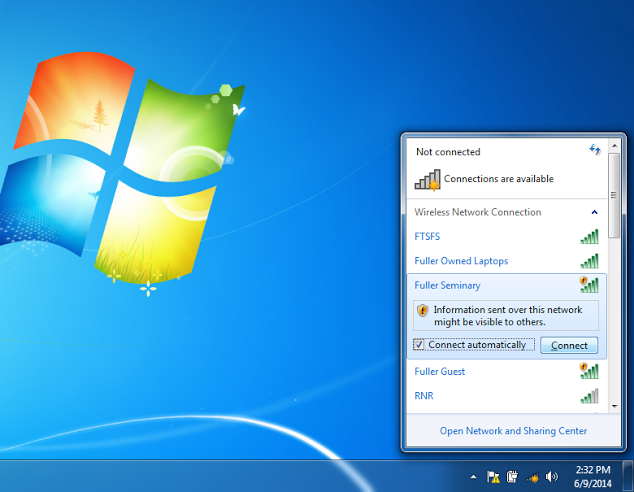This screenshot has height=492, width=634.
Task: Show hidden tray icons arrow
Action: (x=473, y=477)
